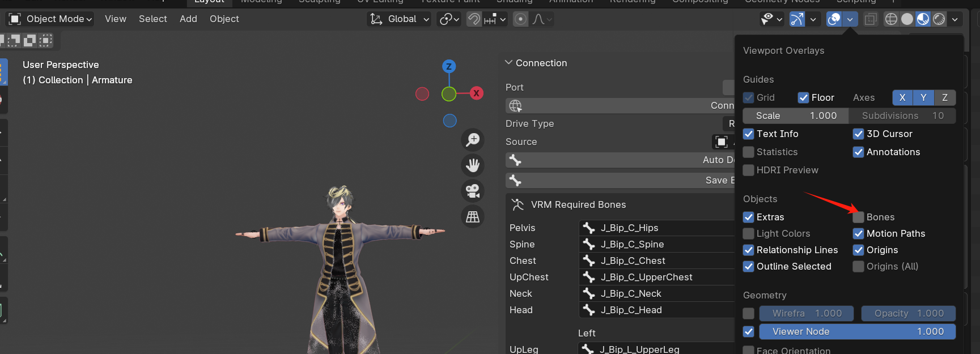Screen dimensions: 980x354
Task: Switch to rendered shading mode
Action: point(939,19)
